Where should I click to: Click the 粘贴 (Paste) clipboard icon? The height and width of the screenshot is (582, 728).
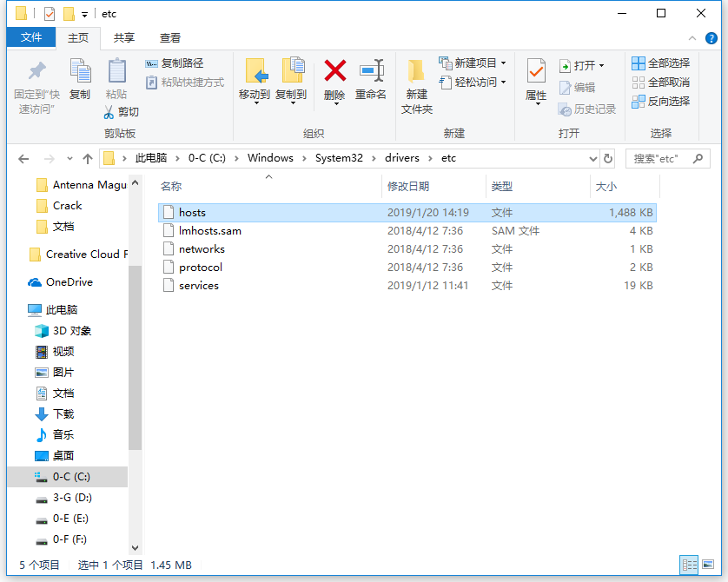click(x=116, y=71)
